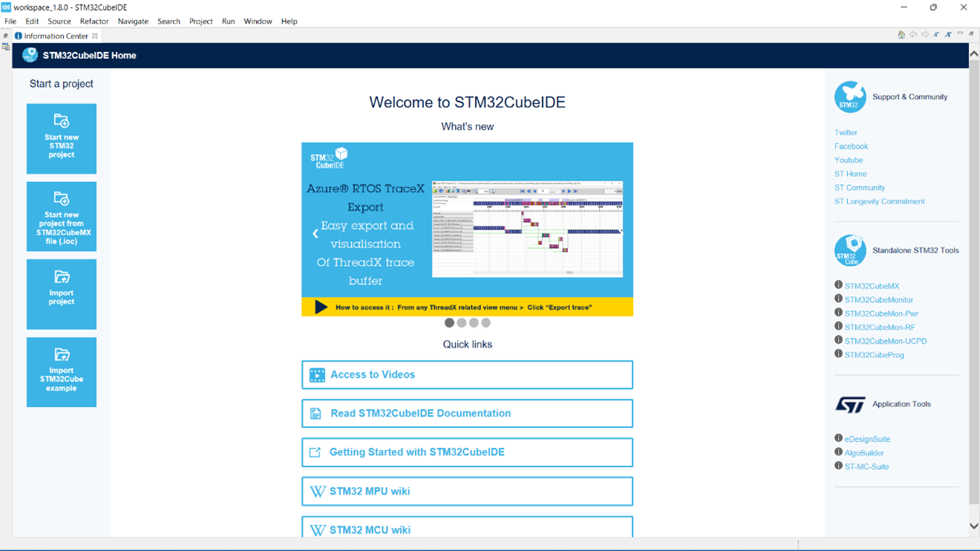Image resolution: width=980 pixels, height=551 pixels.
Task: Show the previous What's new slide
Action: click(x=315, y=232)
